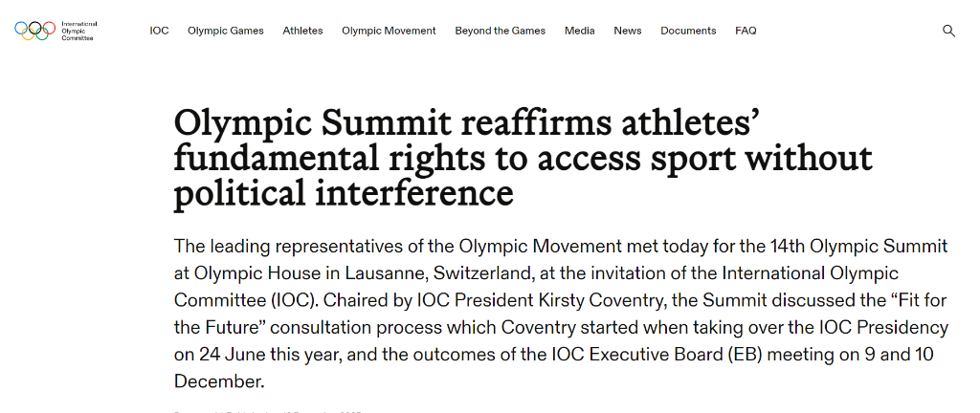Click the article headline about Olympic Summit
The height and width of the screenshot is (413, 980).
point(523,158)
